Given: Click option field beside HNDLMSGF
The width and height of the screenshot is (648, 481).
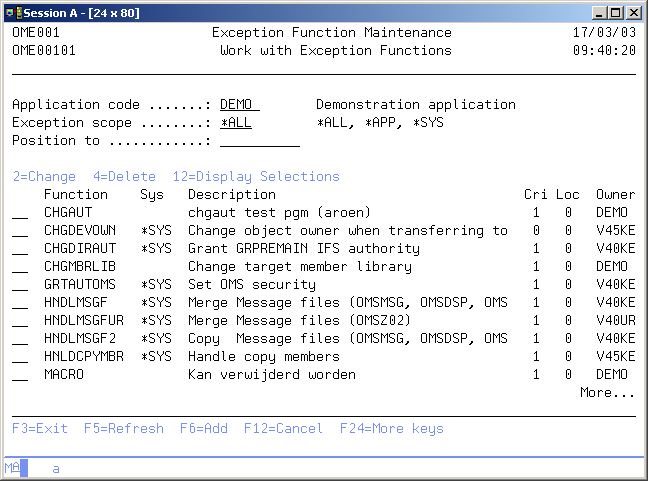Looking at the screenshot, I should click(20, 303).
